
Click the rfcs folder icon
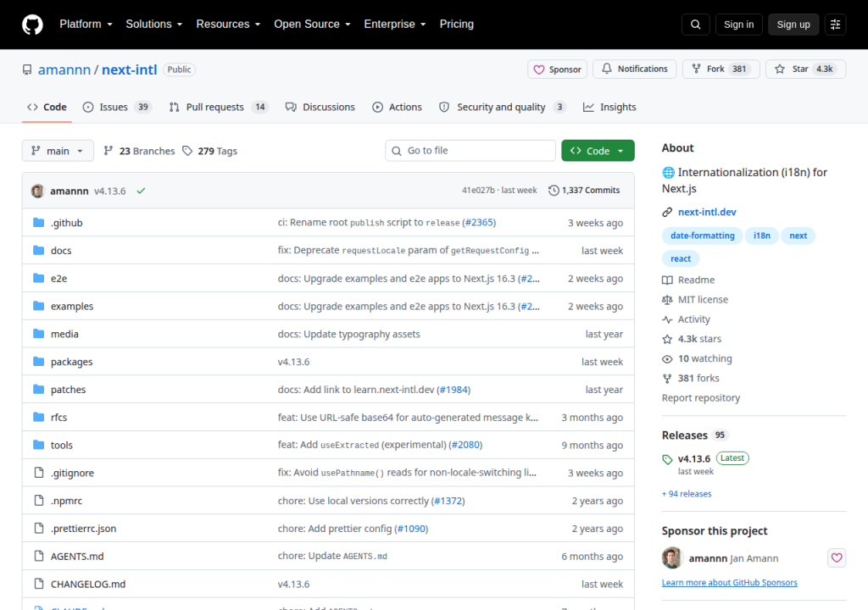(38, 417)
